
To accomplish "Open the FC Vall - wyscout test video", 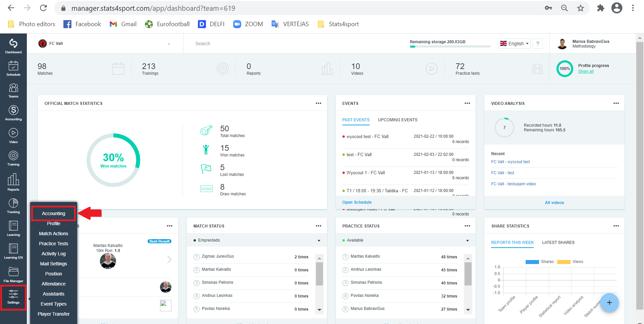I will click(x=511, y=162).
